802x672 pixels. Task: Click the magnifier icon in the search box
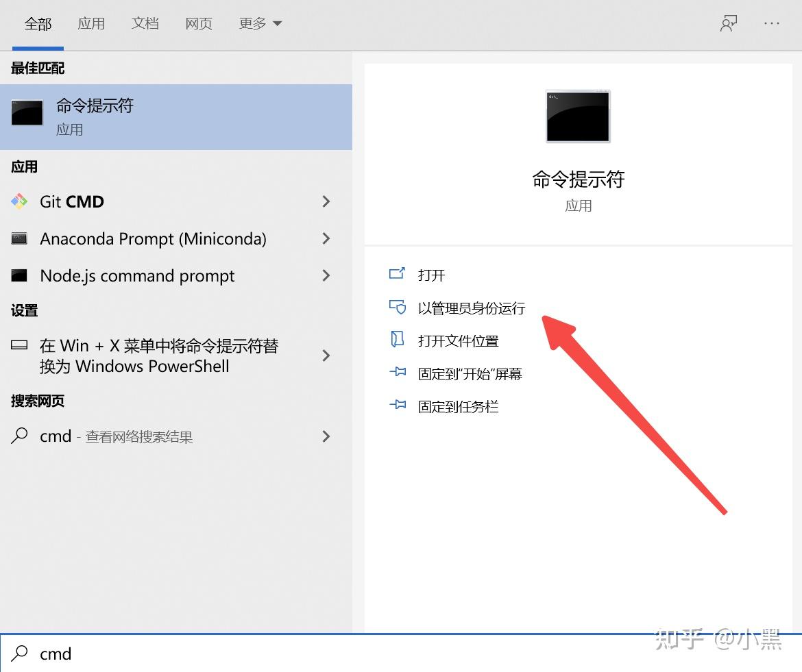click(19, 654)
